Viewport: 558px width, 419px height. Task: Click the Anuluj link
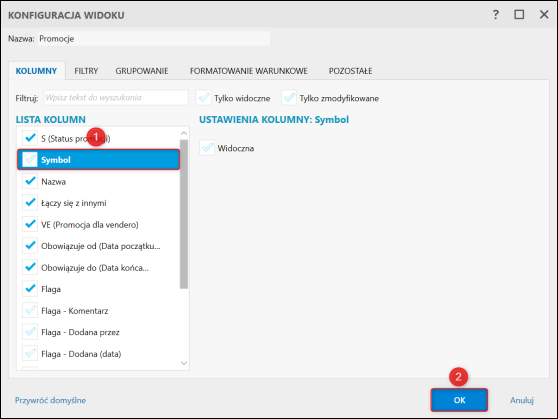click(x=522, y=400)
